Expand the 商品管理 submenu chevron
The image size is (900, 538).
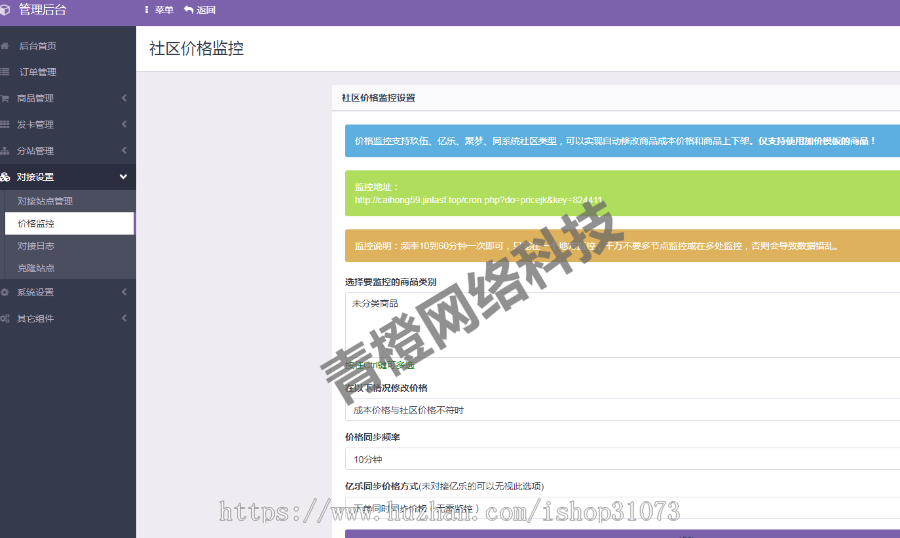[x=123, y=98]
